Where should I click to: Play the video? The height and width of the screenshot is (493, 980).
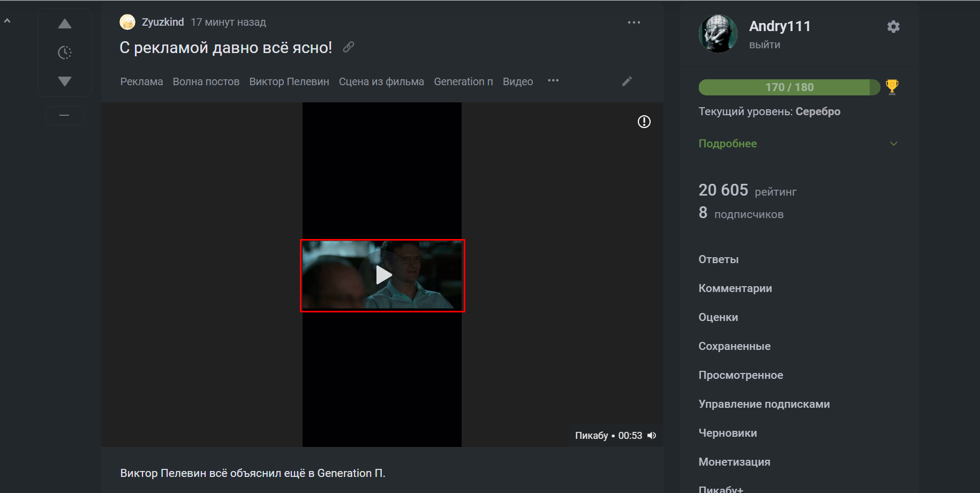383,275
